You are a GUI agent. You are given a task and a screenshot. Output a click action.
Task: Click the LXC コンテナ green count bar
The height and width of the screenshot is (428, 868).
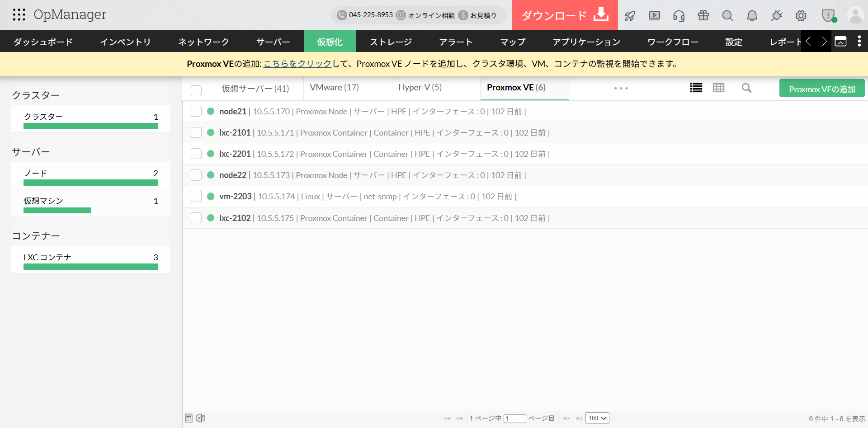coord(90,267)
